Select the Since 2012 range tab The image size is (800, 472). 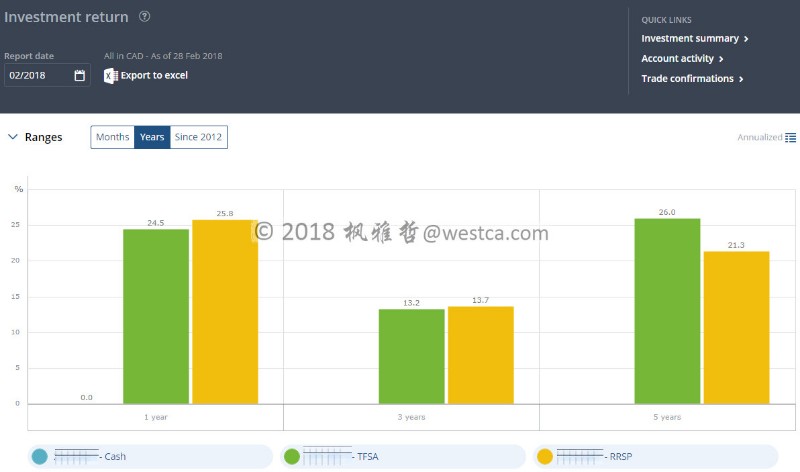pyautogui.click(x=198, y=137)
